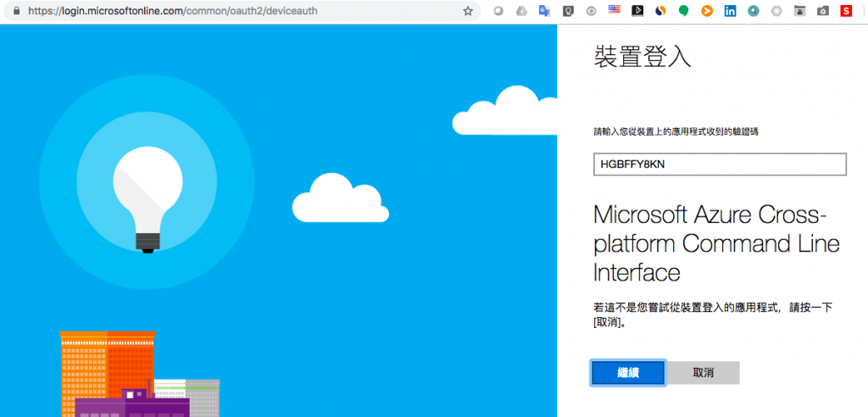Click the 繼續 (Continue) button

click(x=628, y=373)
